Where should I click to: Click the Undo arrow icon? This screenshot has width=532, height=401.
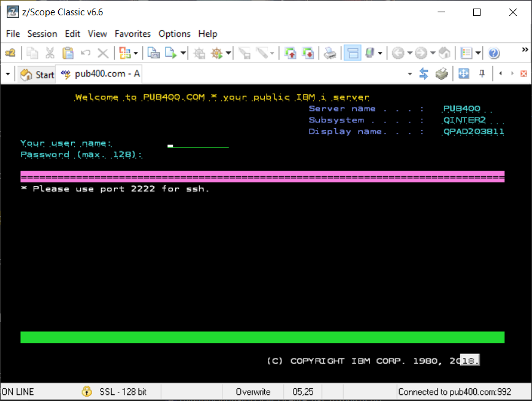(x=86, y=53)
